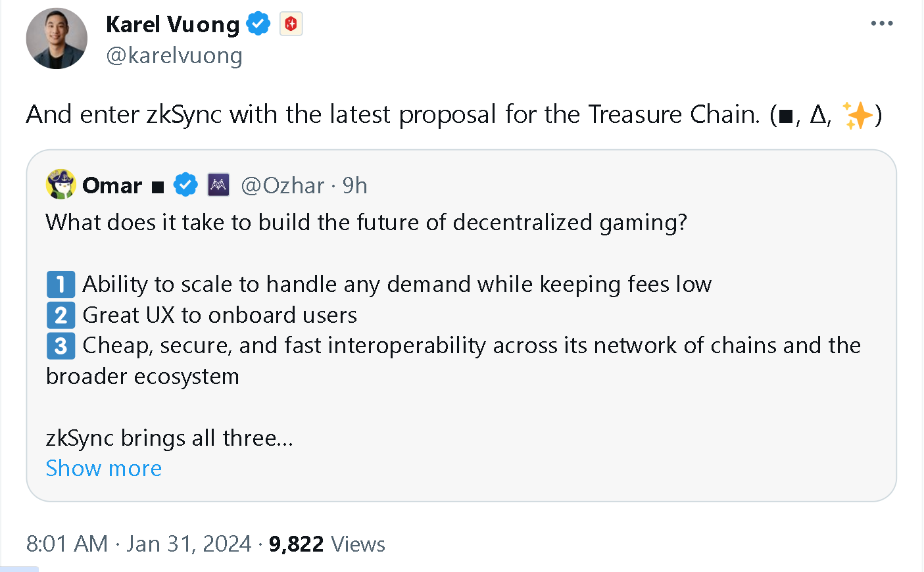The width and height of the screenshot is (924, 572).
Task: Click the Omar display name
Action: [x=112, y=185]
